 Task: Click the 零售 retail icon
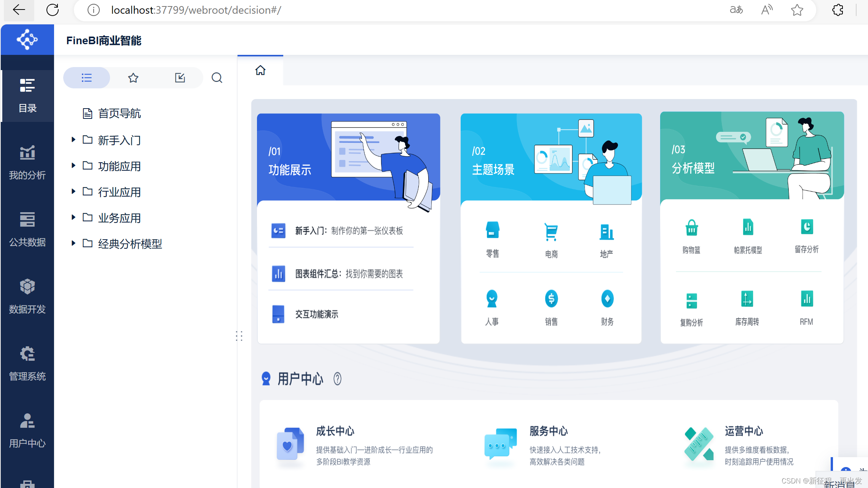(492, 230)
